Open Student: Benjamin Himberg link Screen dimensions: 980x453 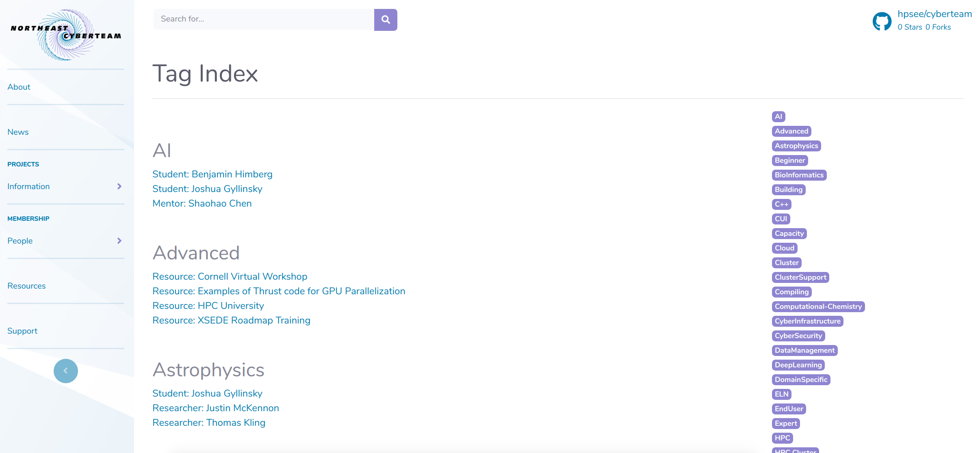coord(212,174)
